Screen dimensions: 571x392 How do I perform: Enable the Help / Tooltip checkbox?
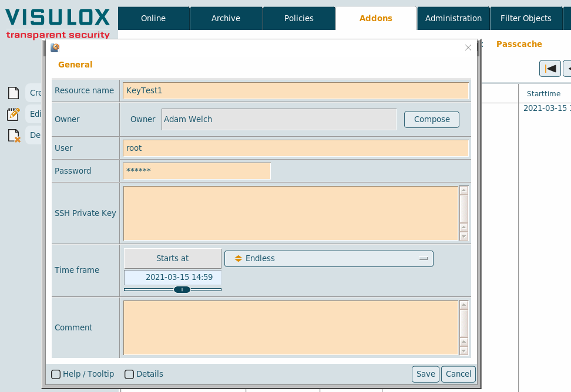coord(56,374)
